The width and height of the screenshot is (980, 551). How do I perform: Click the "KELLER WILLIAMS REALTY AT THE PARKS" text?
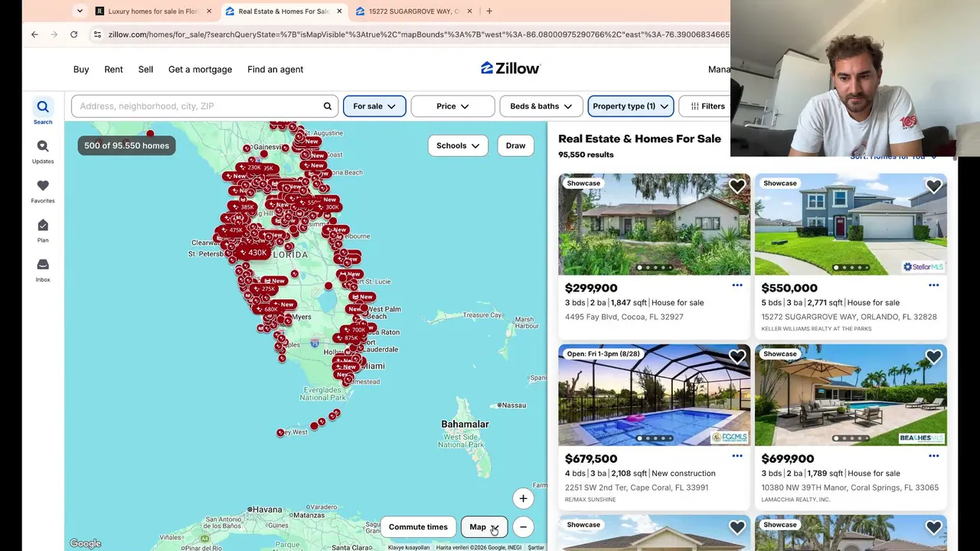tap(816, 329)
